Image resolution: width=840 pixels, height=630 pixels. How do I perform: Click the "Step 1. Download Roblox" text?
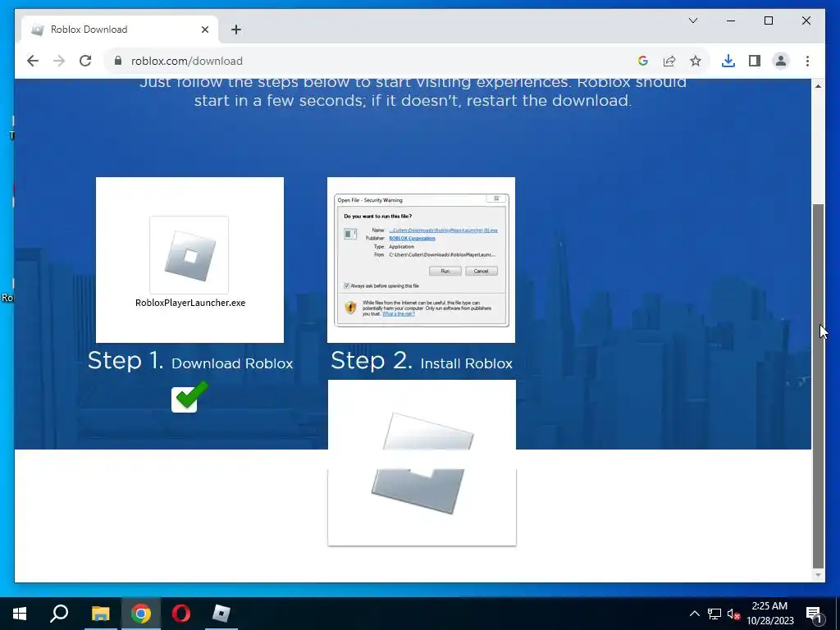point(190,361)
